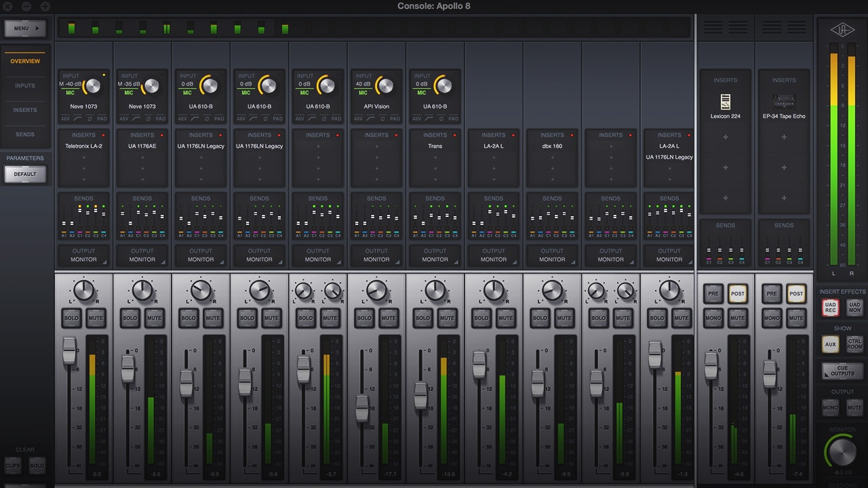Clear CLIPS indicators
The image size is (868, 488).
click(x=12, y=466)
